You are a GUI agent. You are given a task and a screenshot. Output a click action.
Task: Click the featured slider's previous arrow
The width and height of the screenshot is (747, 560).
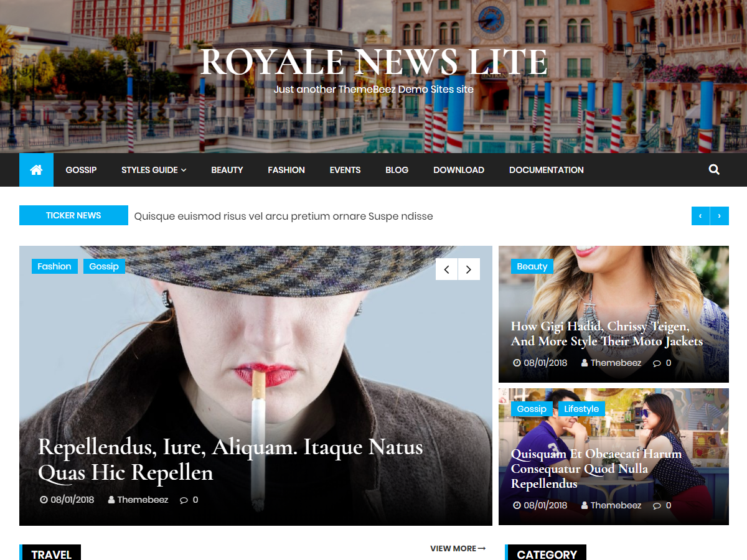click(x=446, y=269)
